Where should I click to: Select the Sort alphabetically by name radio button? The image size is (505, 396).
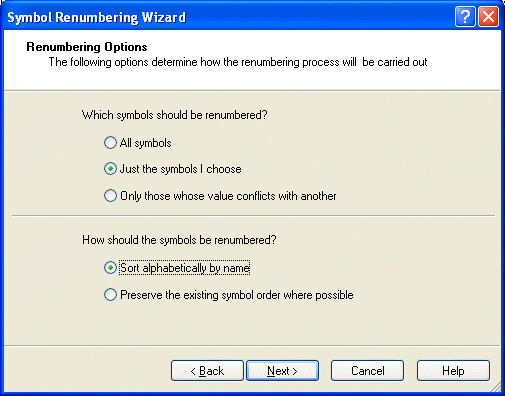point(177,268)
